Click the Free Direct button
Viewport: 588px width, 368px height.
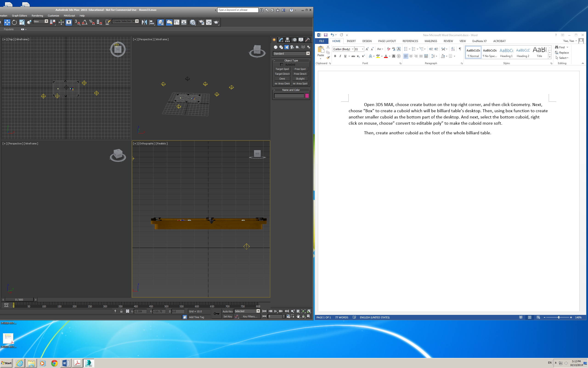click(300, 74)
